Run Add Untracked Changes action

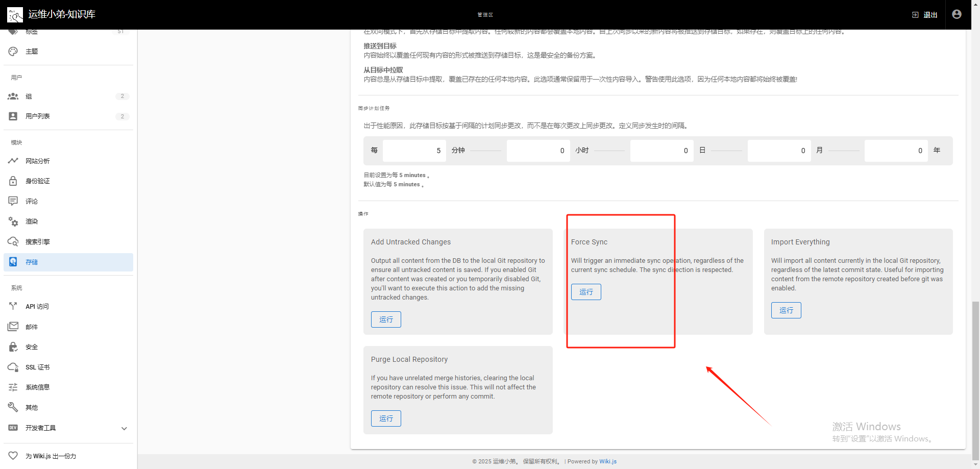[386, 319]
